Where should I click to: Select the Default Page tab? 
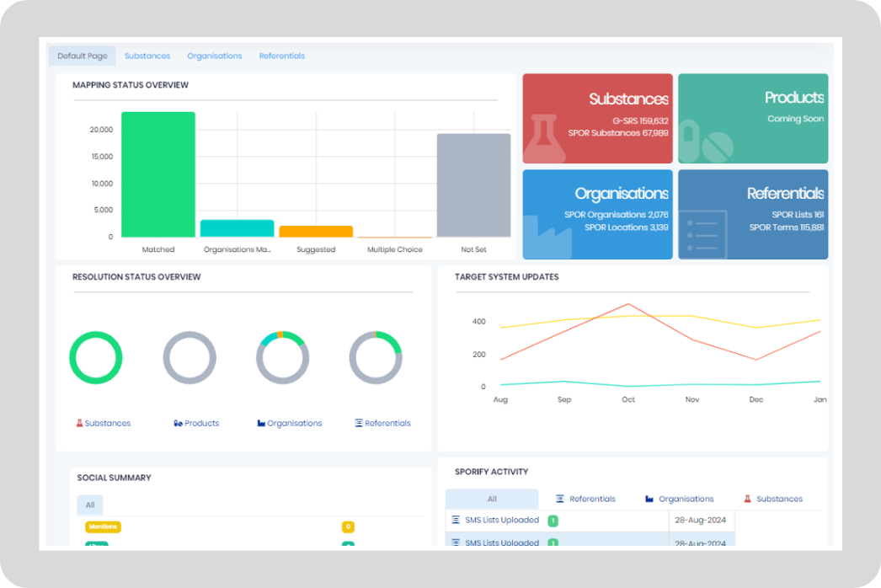[82, 56]
